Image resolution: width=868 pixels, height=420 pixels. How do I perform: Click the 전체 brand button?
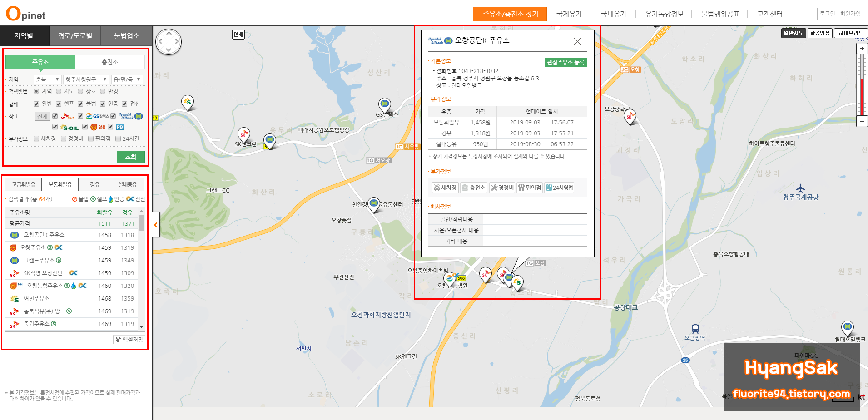point(42,116)
